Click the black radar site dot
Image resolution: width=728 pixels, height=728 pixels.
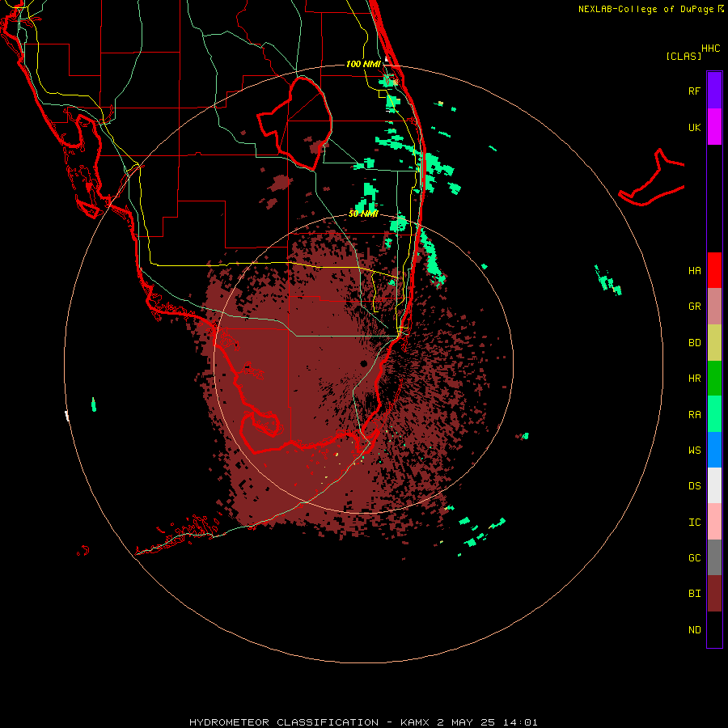[363, 363]
